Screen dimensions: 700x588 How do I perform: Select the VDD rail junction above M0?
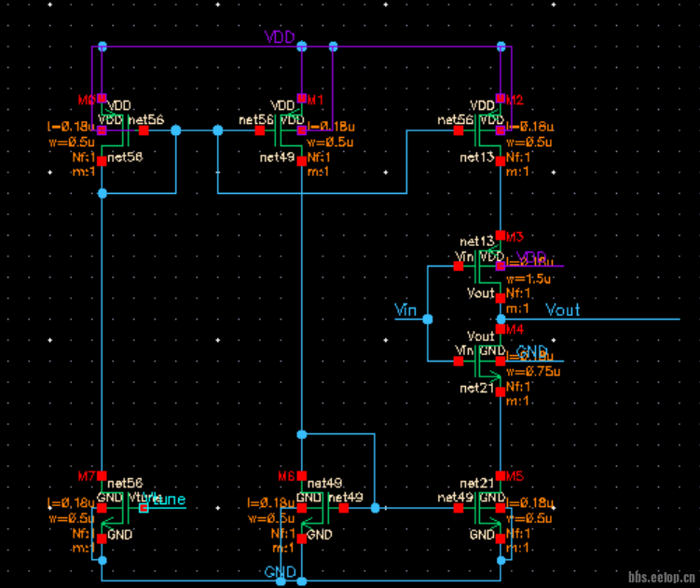[103, 47]
